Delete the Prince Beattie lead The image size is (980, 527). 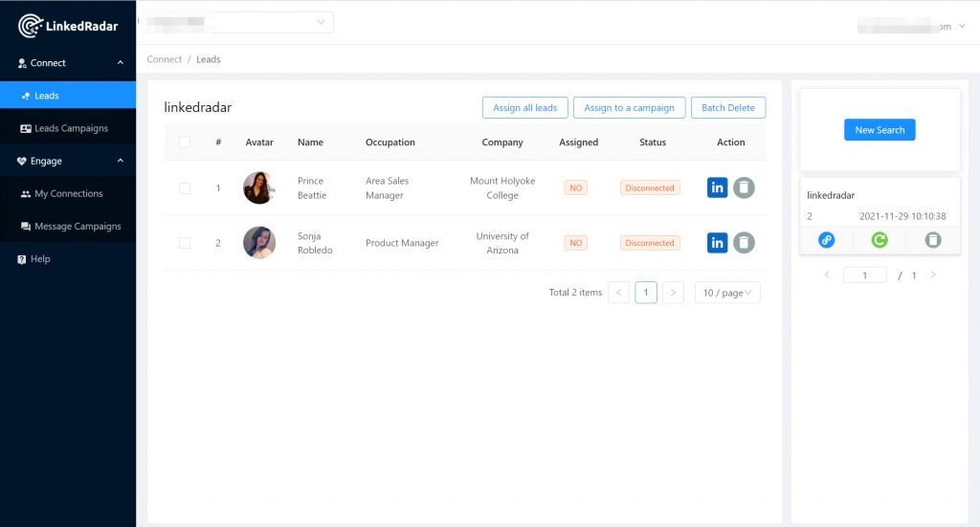[x=744, y=187]
